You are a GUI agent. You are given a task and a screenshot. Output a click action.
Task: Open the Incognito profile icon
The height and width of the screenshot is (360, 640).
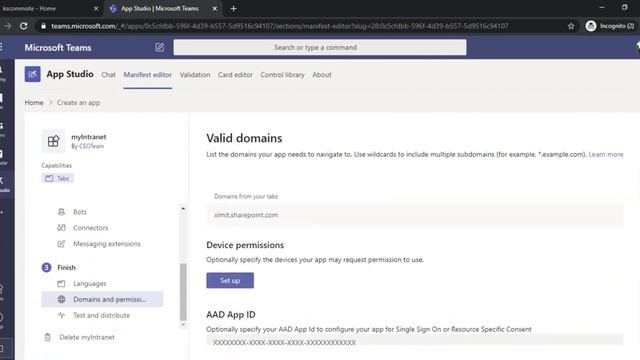point(591,26)
